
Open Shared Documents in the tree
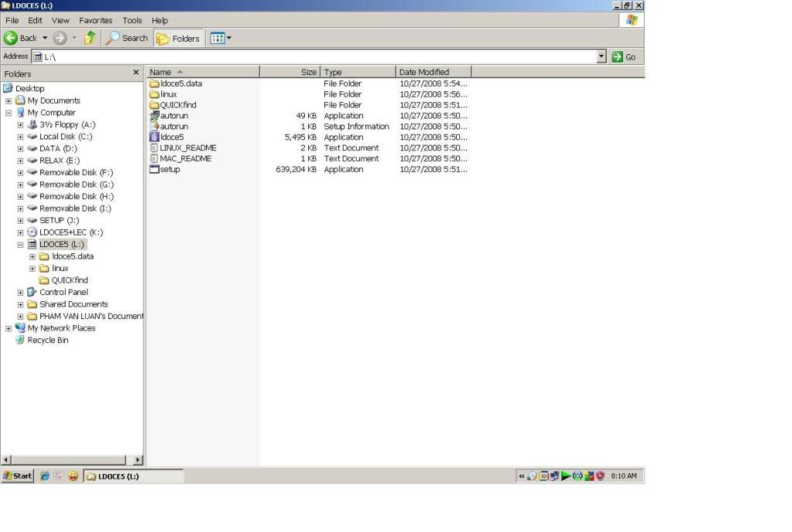tap(74, 304)
